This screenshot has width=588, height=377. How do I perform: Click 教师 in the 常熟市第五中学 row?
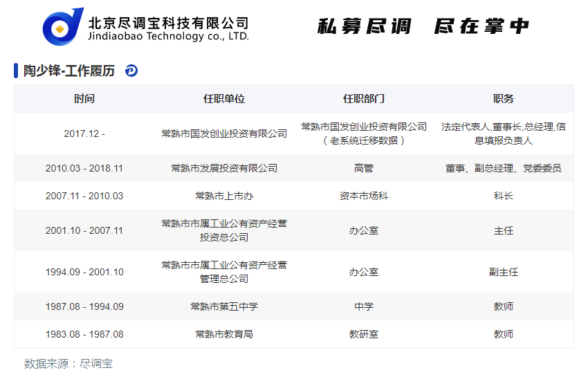[503, 306]
